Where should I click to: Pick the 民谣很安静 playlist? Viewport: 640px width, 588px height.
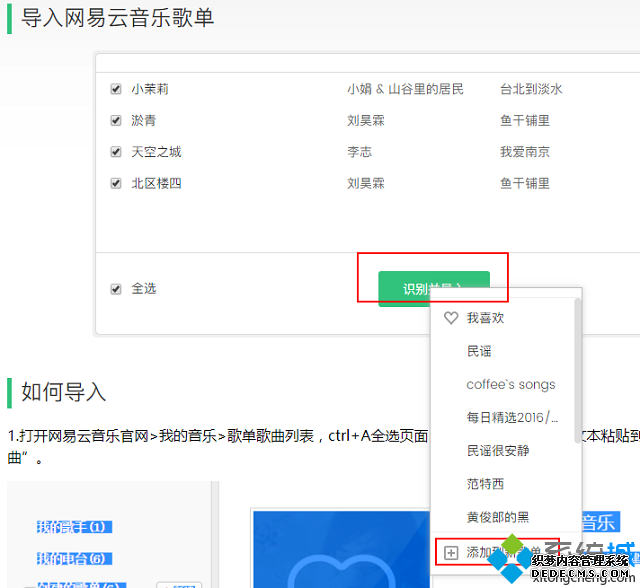tap(498, 450)
